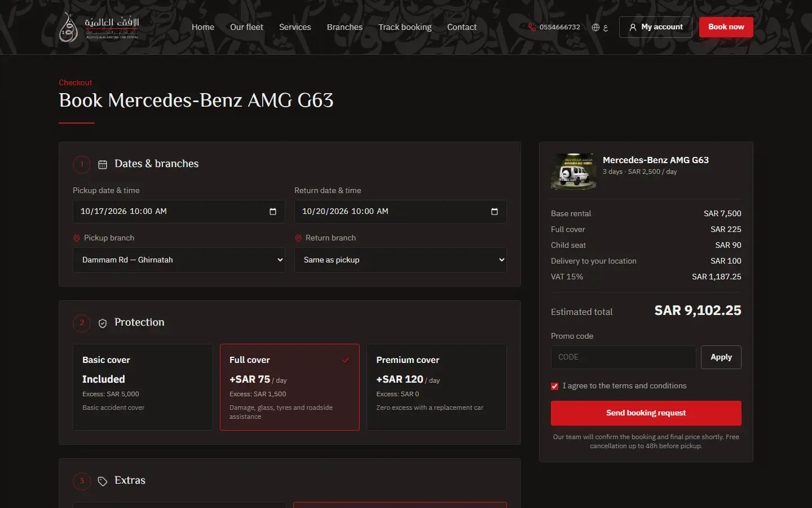Switch language with the globe icon
Screen dimensions: 812x508
[595, 27]
